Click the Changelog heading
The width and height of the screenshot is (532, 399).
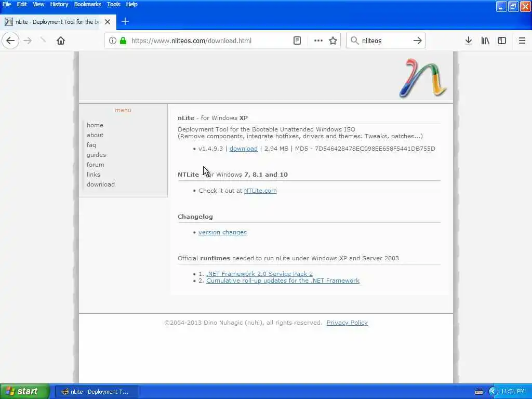click(195, 217)
